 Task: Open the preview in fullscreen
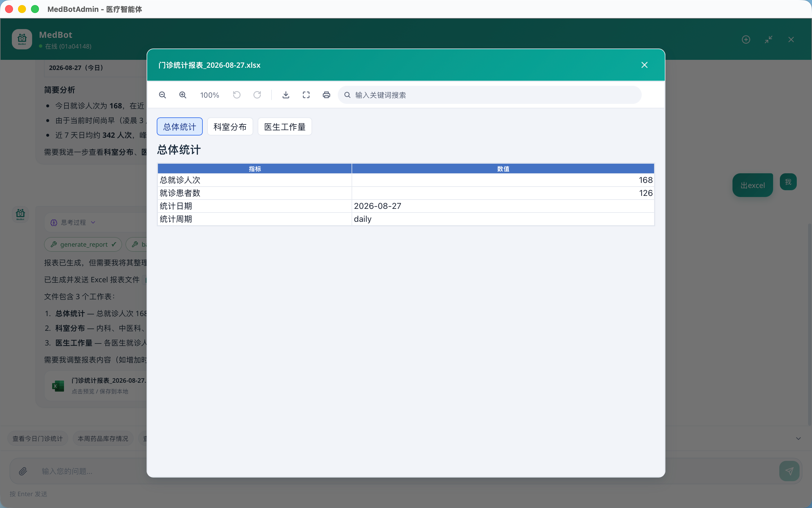point(306,95)
